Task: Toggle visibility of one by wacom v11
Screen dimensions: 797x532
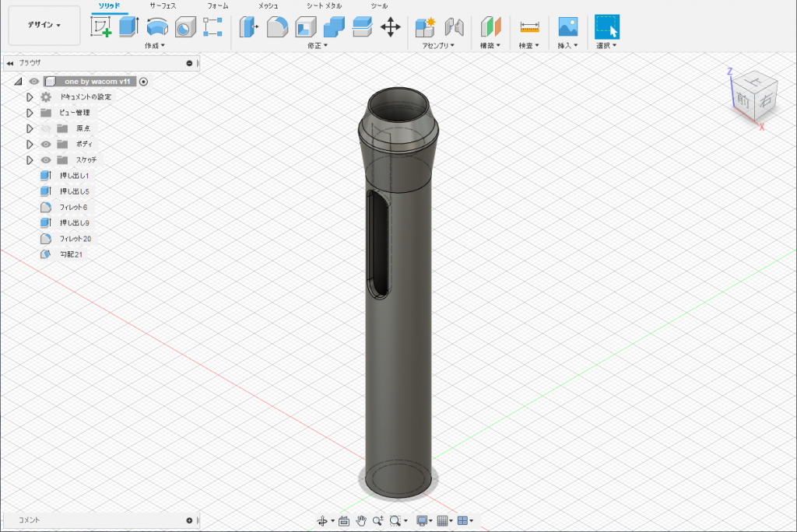Action: click(x=34, y=82)
